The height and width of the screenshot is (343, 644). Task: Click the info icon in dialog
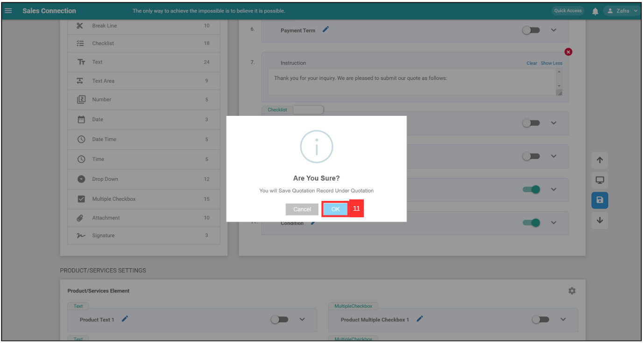click(317, 147)
